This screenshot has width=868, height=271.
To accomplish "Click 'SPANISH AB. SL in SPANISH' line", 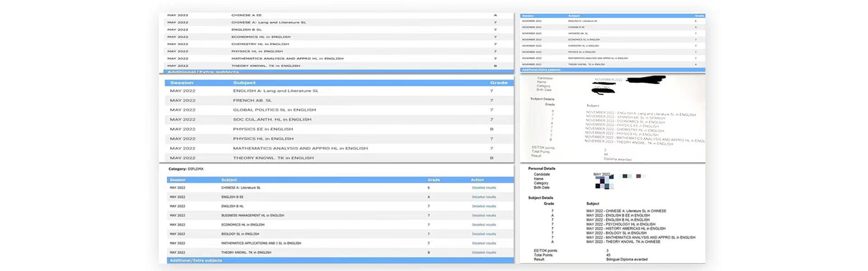I will click(626, 117).
